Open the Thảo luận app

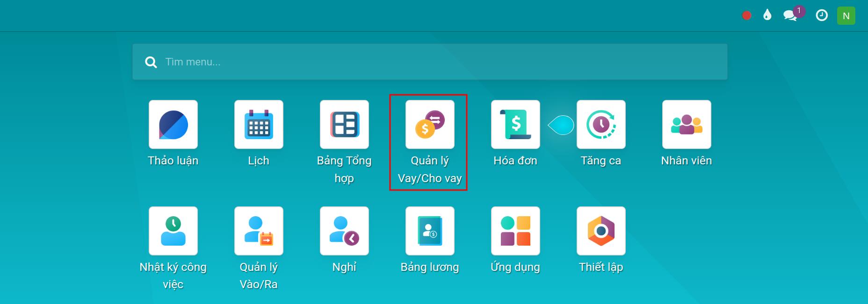click(x=173, y=124)
